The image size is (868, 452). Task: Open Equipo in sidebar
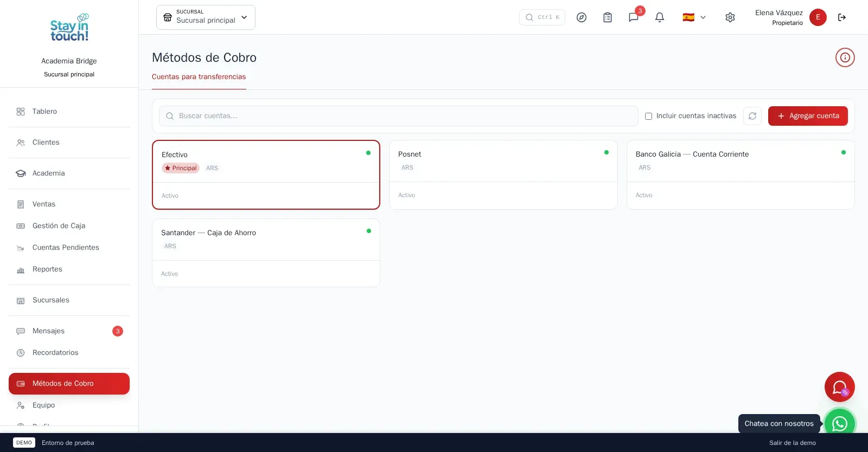69,405
